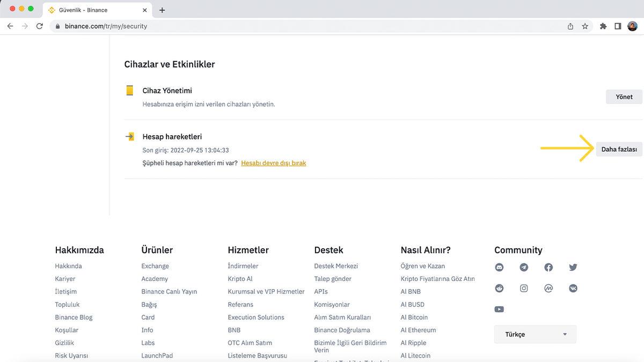Click the Telegram community icon
This screenshot has width=644, height=362.
tap(524, 267)
